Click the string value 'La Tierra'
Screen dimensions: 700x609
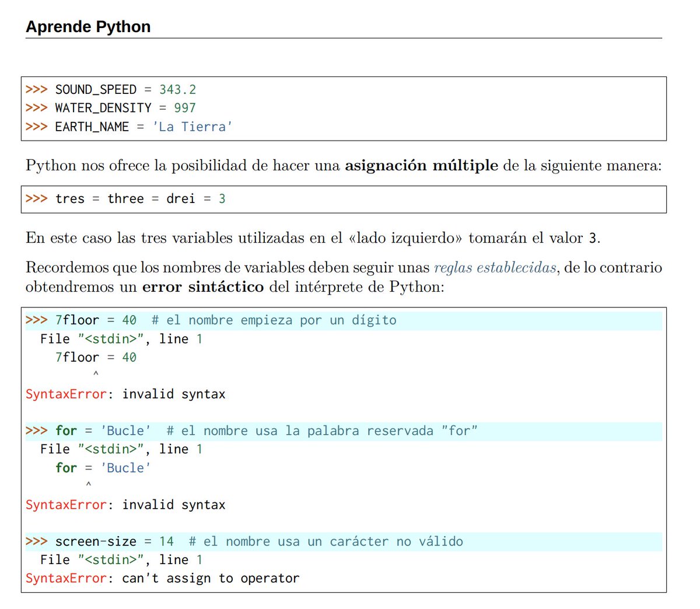(x=192, y=127)
